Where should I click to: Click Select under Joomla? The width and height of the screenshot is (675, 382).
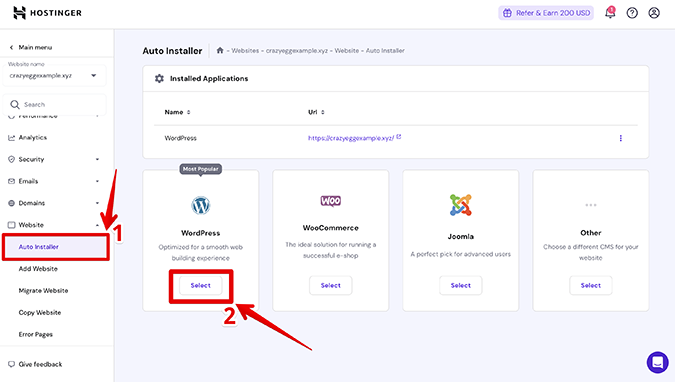coord(461,286)
